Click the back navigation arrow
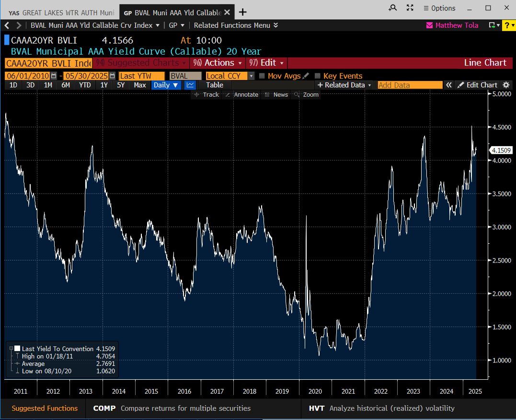 click(7, 25)
